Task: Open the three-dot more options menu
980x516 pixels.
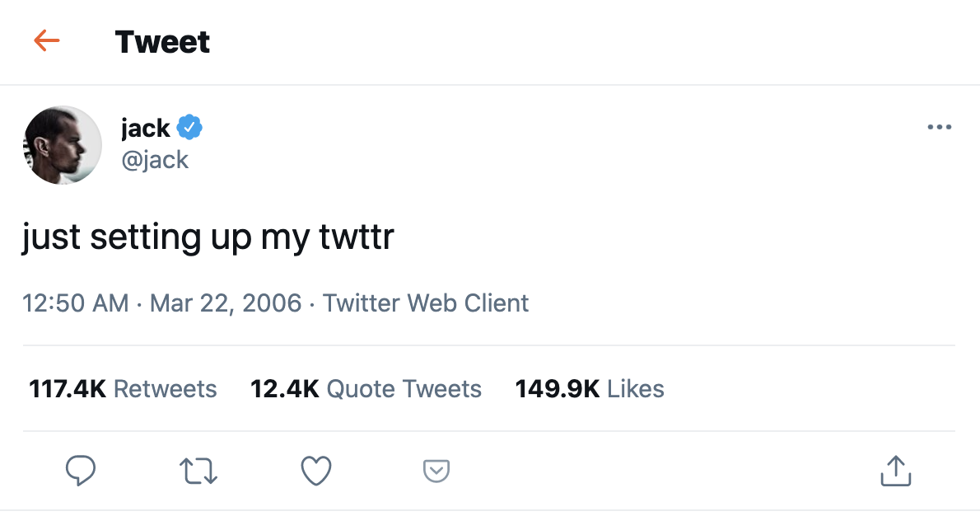Action: coord(939,128)
